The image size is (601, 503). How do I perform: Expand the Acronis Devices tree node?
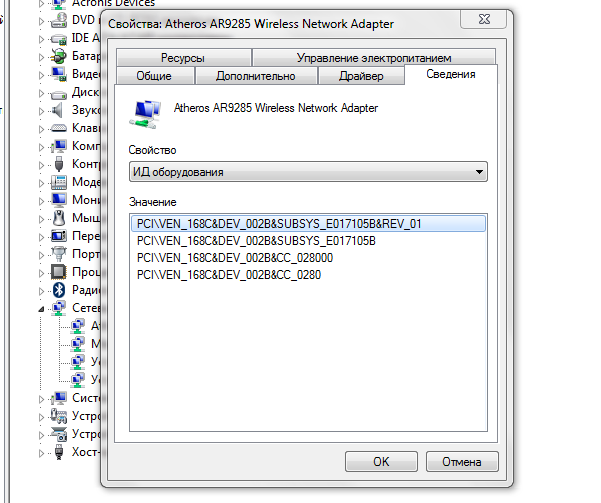click(42, 3)
